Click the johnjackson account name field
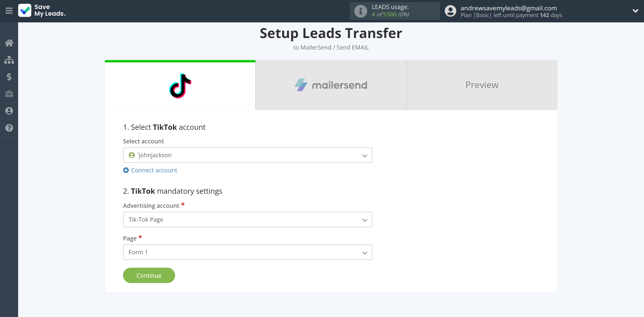The image size is (644, 317). click(x=248, y=155)
